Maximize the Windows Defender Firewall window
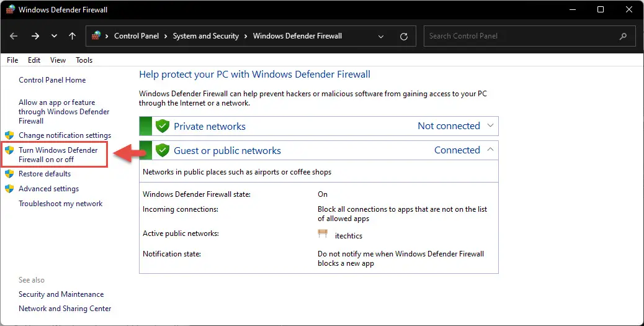The width and height of the screenshot is (644, 326). (x=601, y=9)
